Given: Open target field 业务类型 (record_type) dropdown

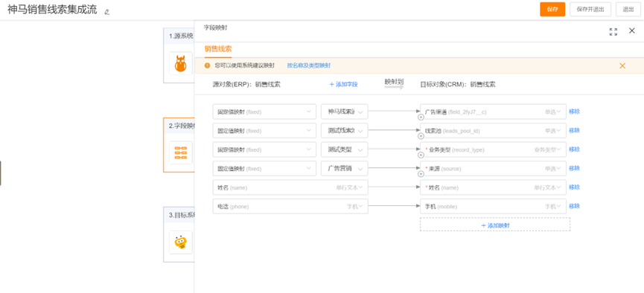Looking at the screenshot, I should pos(493,149).
